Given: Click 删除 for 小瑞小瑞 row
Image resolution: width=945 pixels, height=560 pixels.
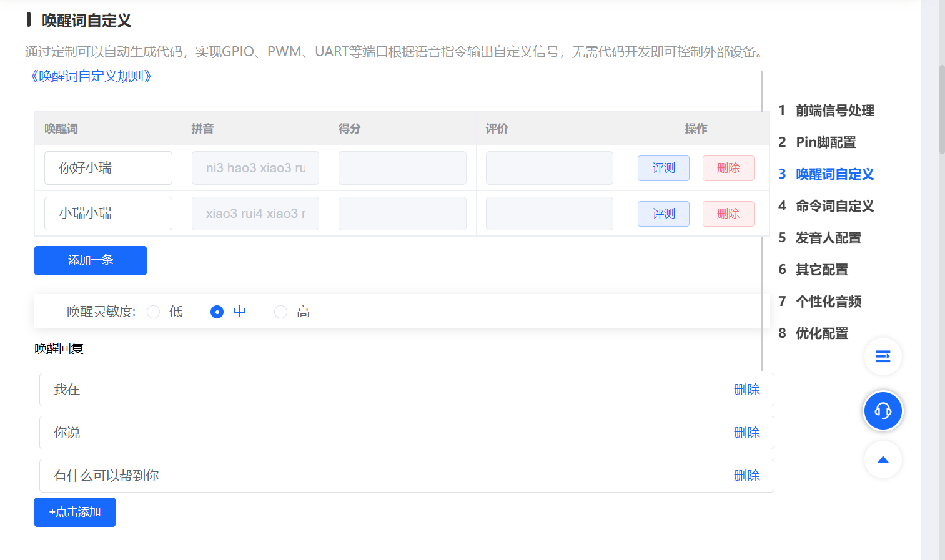Looking at the screenshot, I should pos(728,214).
